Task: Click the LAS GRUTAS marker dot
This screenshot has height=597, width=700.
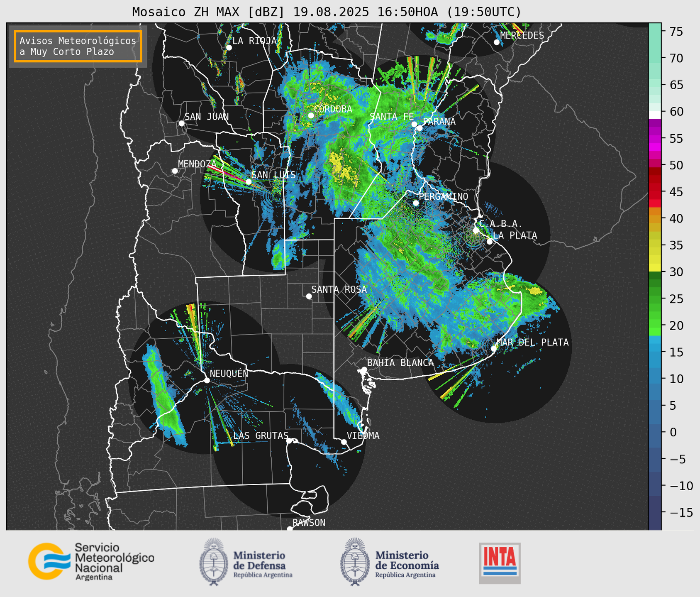Action: click(x=289, y=441)
